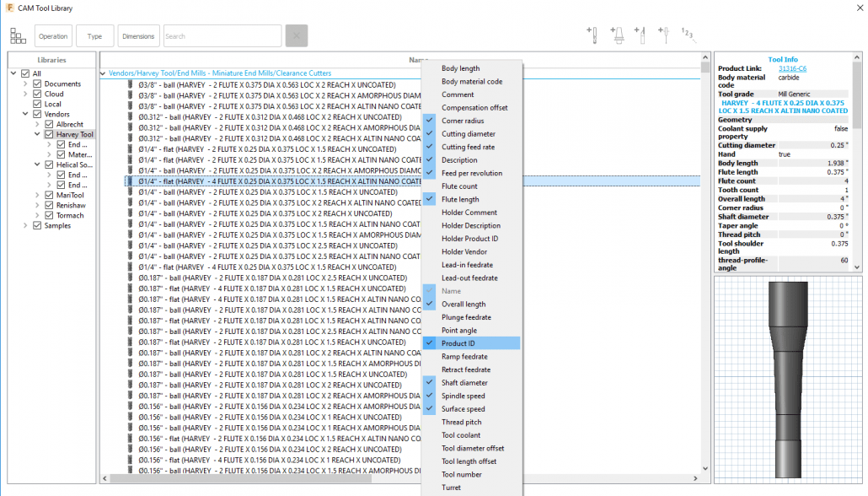
Task: Click the tool icon of the selected Ø1/4" flat 4 FLUTE row
Action: coord(131,181)
